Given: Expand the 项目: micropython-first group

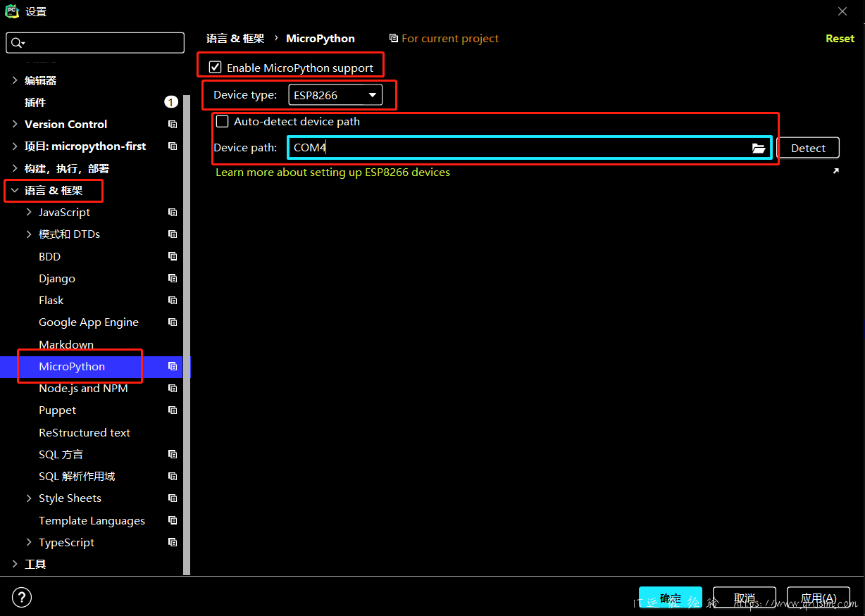Looking at the screenshot, I should coord(15,146).
